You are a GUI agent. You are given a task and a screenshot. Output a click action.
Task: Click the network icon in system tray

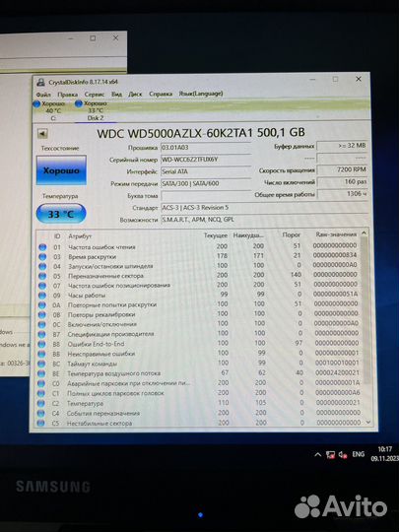click(x=330, y=454)
